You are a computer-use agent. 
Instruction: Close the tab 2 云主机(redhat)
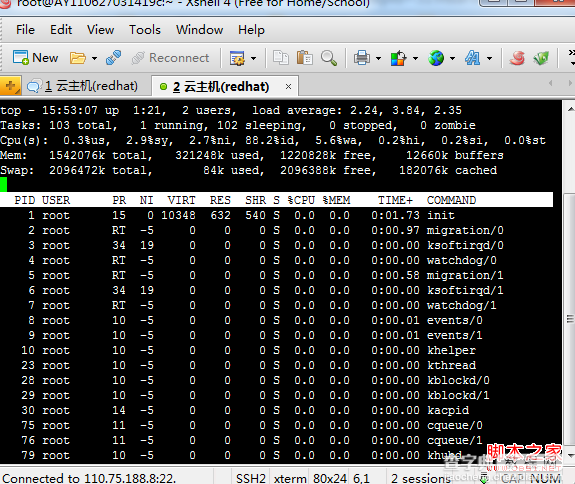tap(288, 87)
